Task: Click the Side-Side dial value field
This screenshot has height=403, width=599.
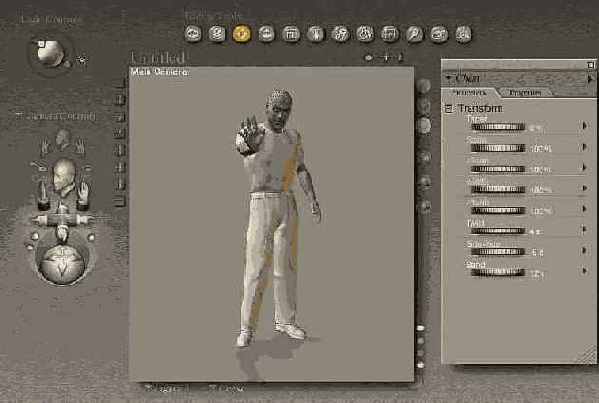Action: (x=537, y=252)
